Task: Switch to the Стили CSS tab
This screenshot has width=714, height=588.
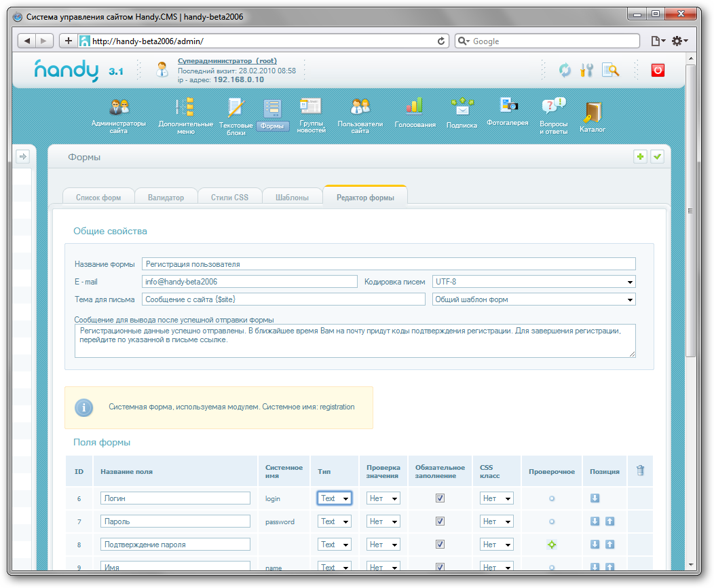Action: (x=229, y=198)
